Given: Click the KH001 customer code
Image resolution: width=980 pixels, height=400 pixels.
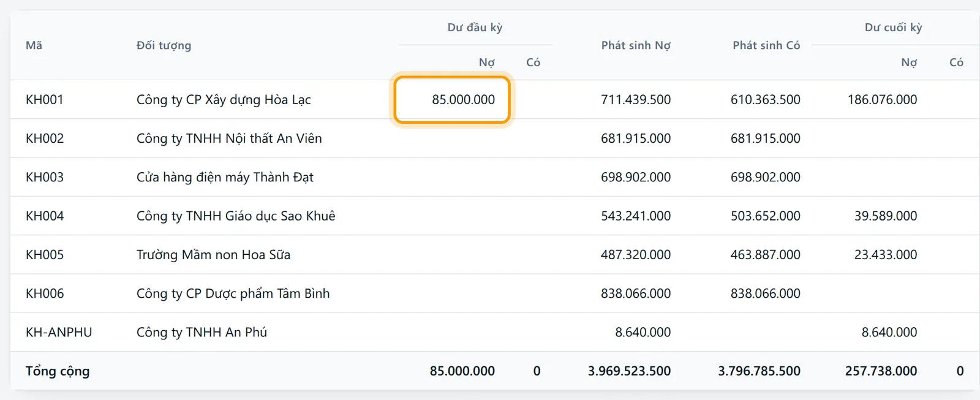Looking at the screenshot, I should click(x=45, y=99).
